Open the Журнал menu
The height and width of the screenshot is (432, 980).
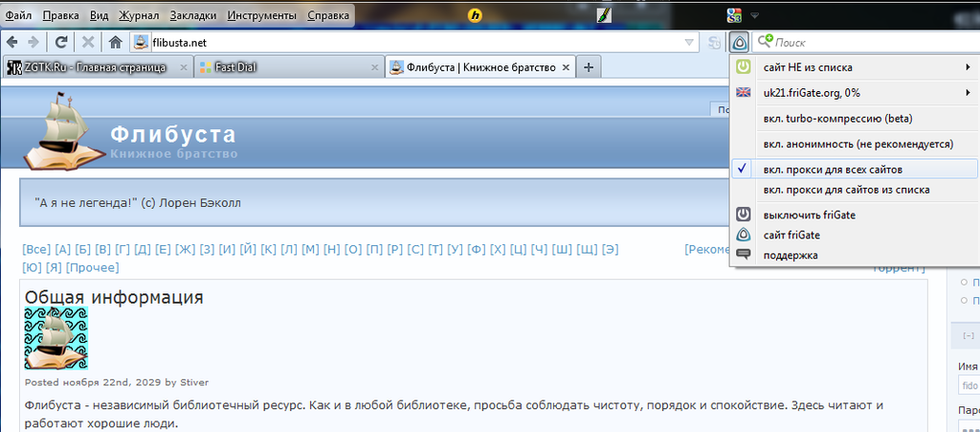coord(139,15)
